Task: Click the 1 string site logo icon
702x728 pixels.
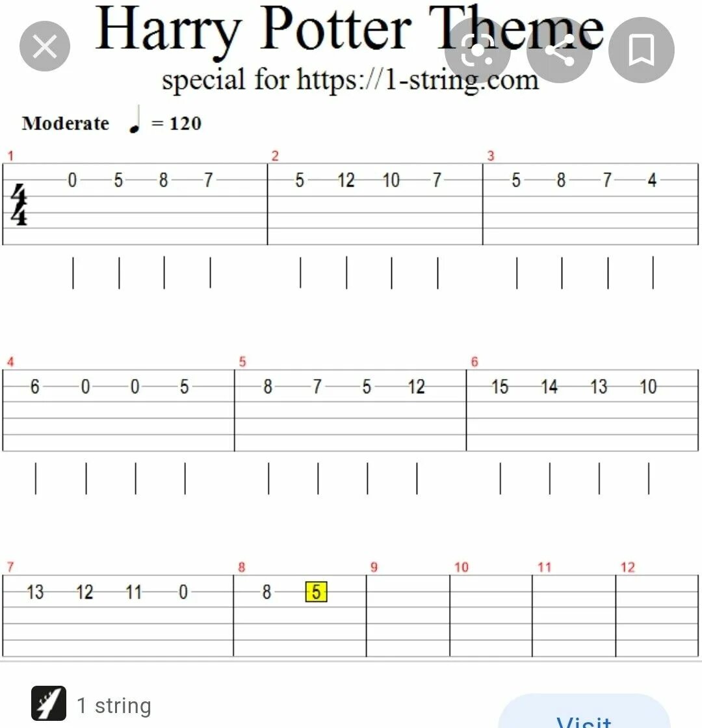Action: pyautogui.click(x=49, y=703)
